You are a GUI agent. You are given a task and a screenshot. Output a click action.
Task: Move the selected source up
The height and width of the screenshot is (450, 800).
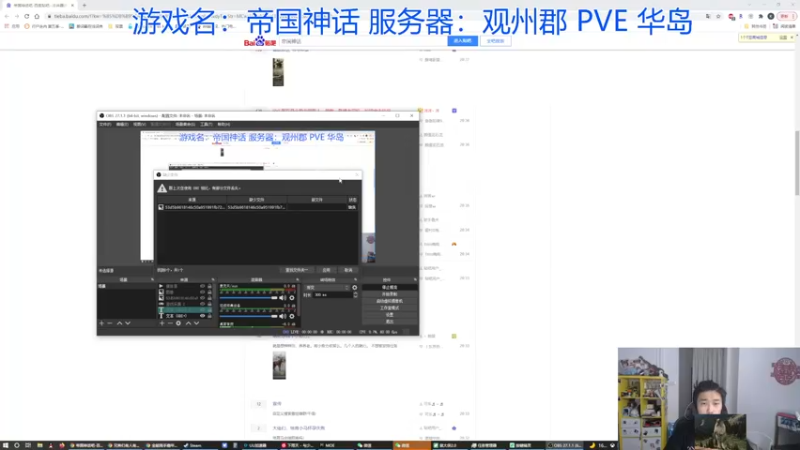(188, 323)
